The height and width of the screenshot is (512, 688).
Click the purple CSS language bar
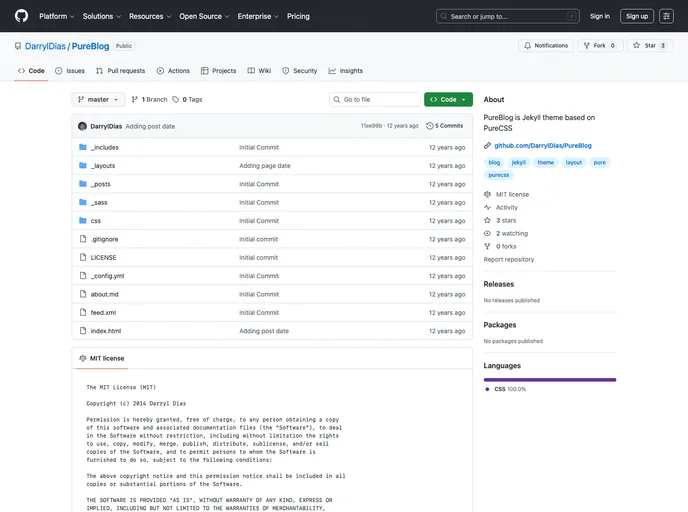pos(549,379)
